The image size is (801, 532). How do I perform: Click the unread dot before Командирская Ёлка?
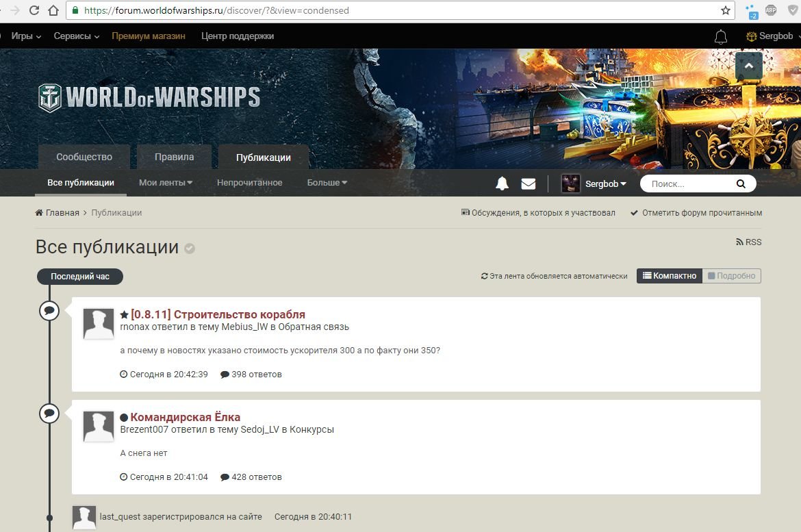pyautogui.click(x=124, y=418)
